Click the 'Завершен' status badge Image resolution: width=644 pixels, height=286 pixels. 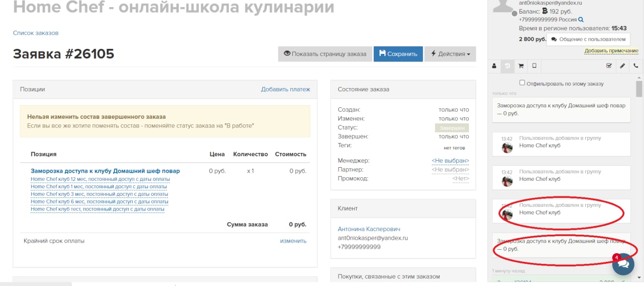tap(452, 128)
